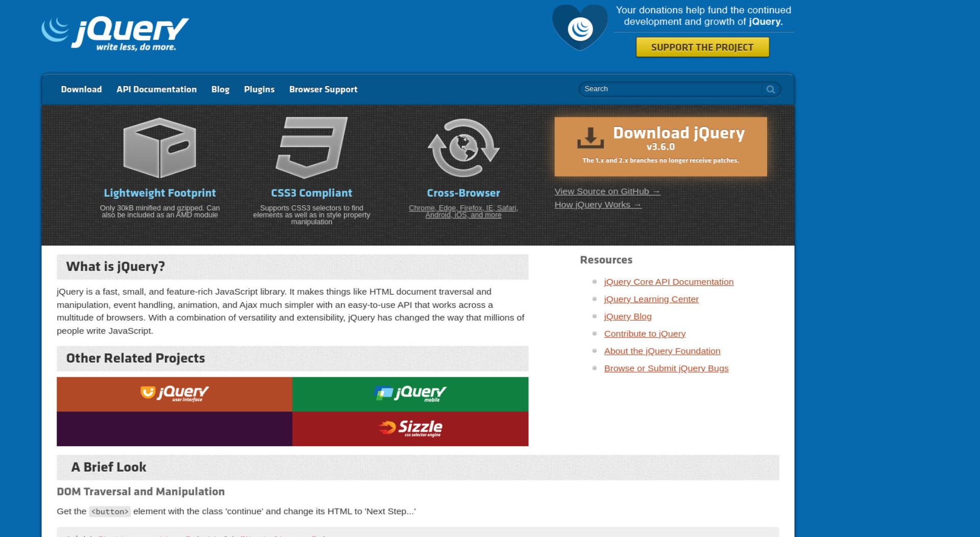
Task: Open the Download menu item
Action: [82, 89]
